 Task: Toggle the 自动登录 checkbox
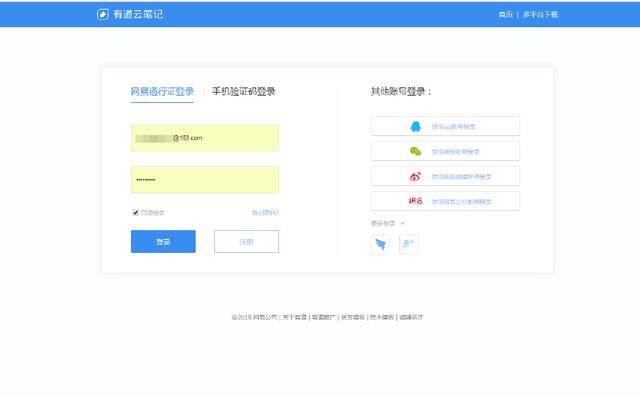tap(136, 213)
